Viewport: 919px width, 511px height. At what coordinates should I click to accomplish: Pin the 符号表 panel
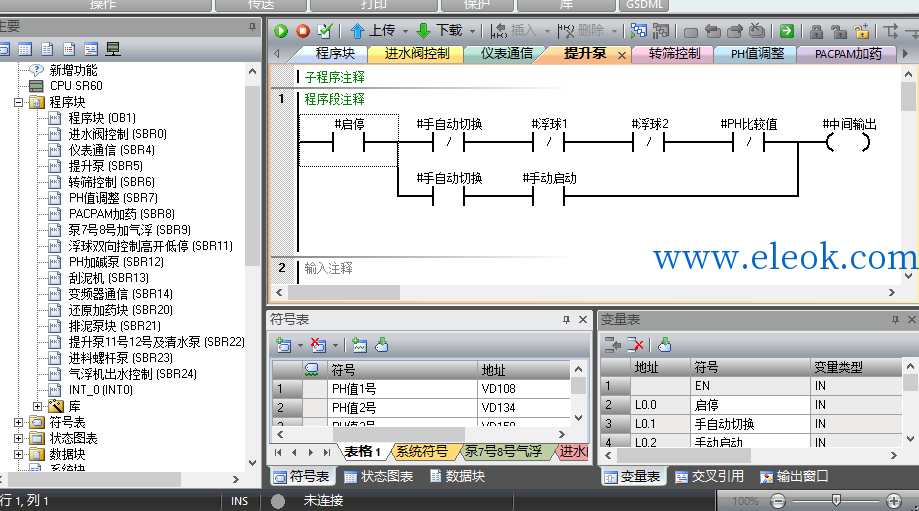(x=566, y=319)
